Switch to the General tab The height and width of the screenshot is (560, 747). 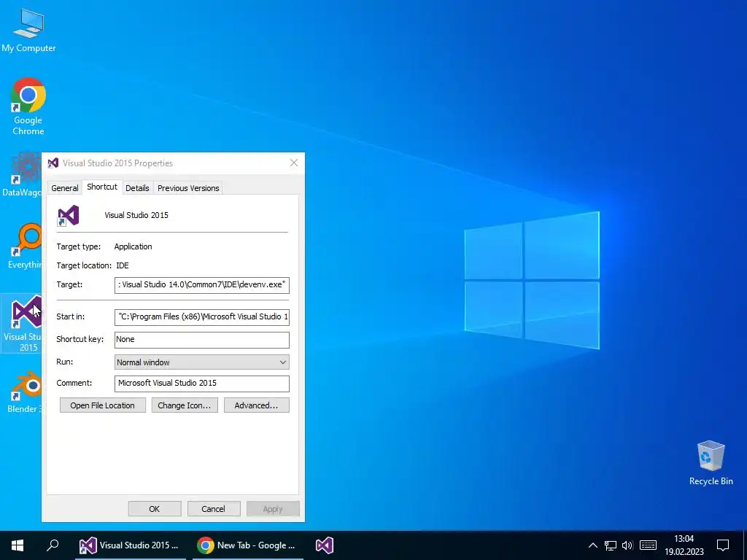[65, 188]
